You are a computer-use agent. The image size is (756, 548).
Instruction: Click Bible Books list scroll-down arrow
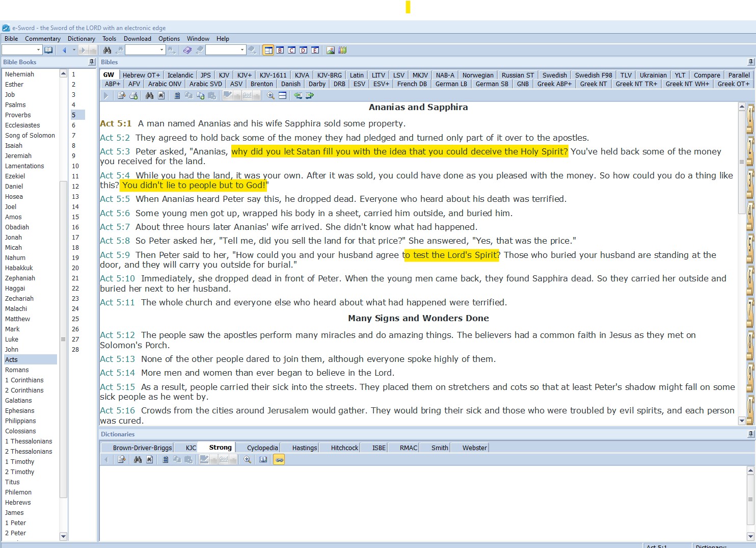coord(64,536)
